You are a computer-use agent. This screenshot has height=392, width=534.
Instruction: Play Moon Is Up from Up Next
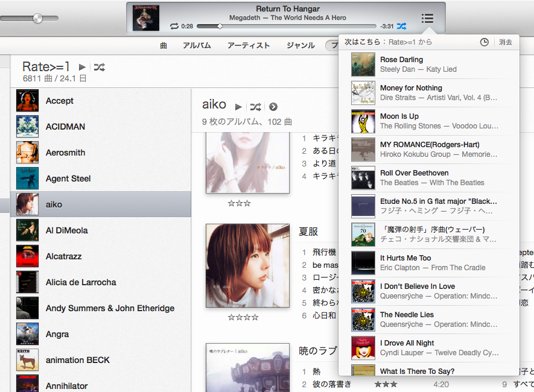(429, 121)
